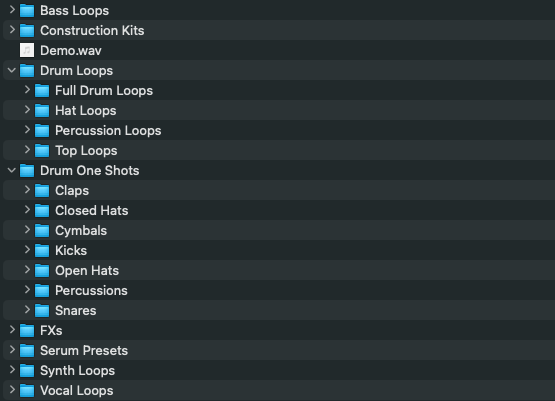This screenshot has width=555, height=401.
Task: Click the Serum Presets folder icon
Action: [x=27, y=350]
